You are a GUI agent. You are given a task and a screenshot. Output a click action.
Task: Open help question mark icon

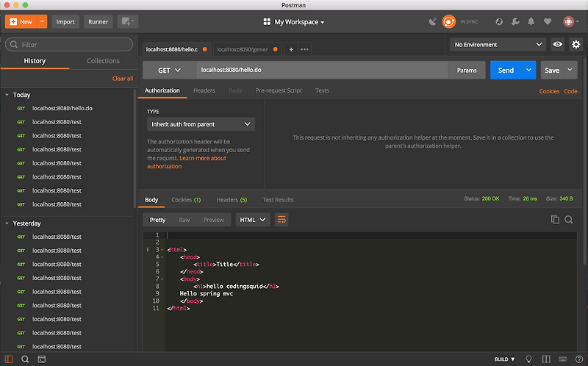point(579,359)
